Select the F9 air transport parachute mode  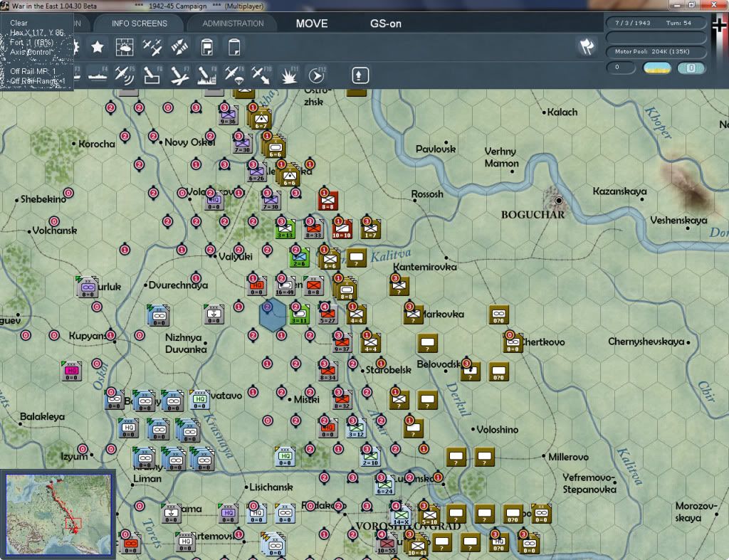pyautogui.click(x=234, y=75)
